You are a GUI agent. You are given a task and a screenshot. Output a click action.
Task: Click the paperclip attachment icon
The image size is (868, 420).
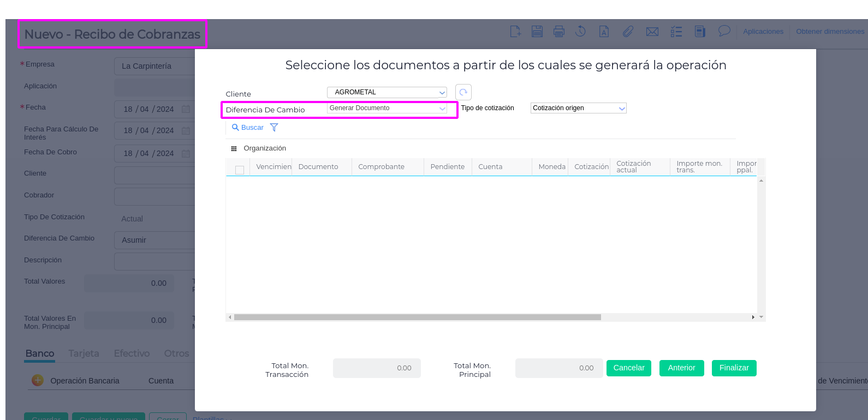[x=628, y=32]
